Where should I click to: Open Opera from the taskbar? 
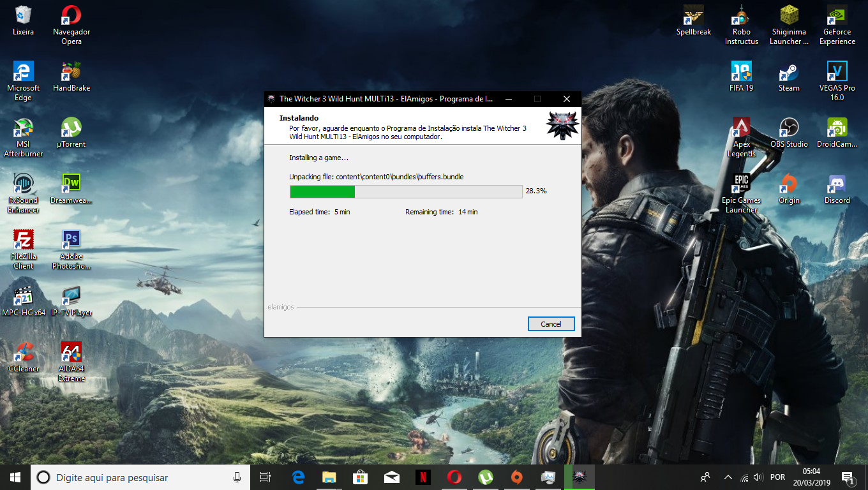click(x=454, y=477)
